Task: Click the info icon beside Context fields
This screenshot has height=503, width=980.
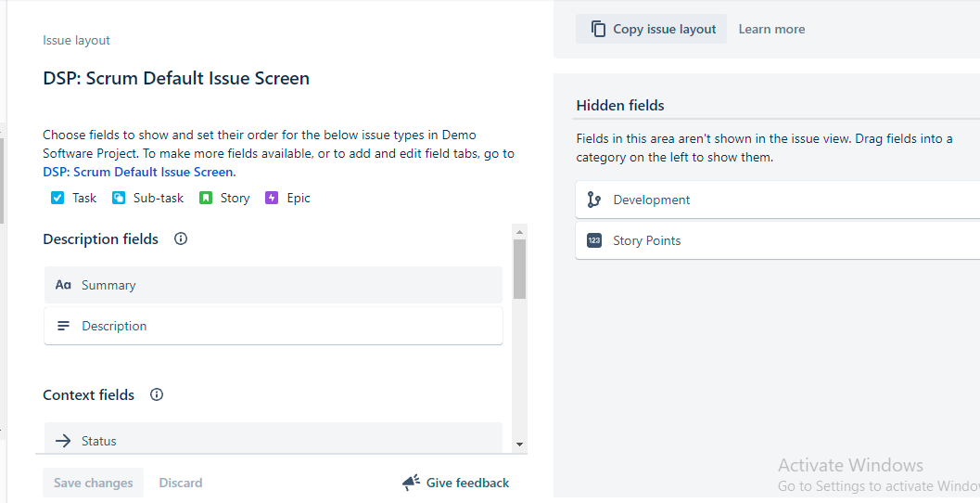Action: tap(157, 394)
